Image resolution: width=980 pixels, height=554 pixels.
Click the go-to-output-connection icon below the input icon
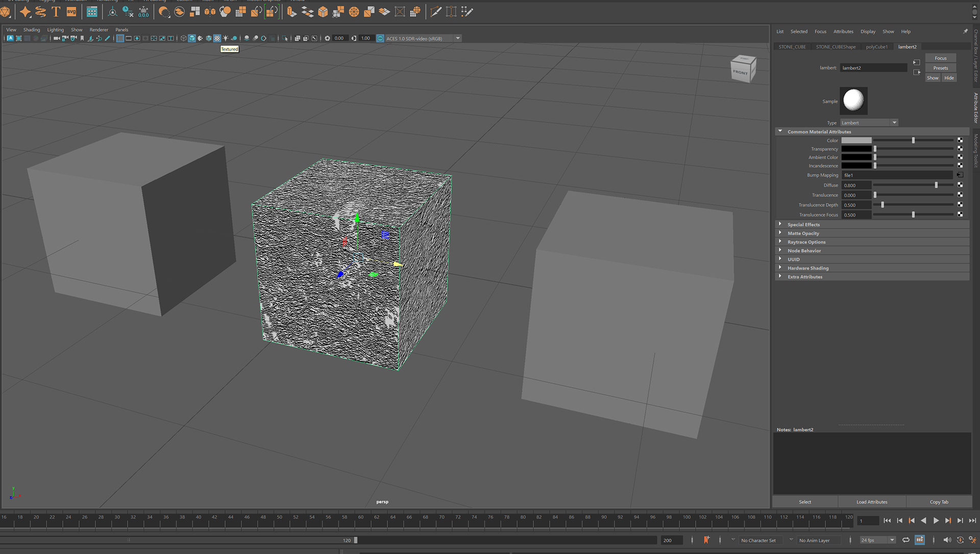pyautogui.click(x=917, y=72)
